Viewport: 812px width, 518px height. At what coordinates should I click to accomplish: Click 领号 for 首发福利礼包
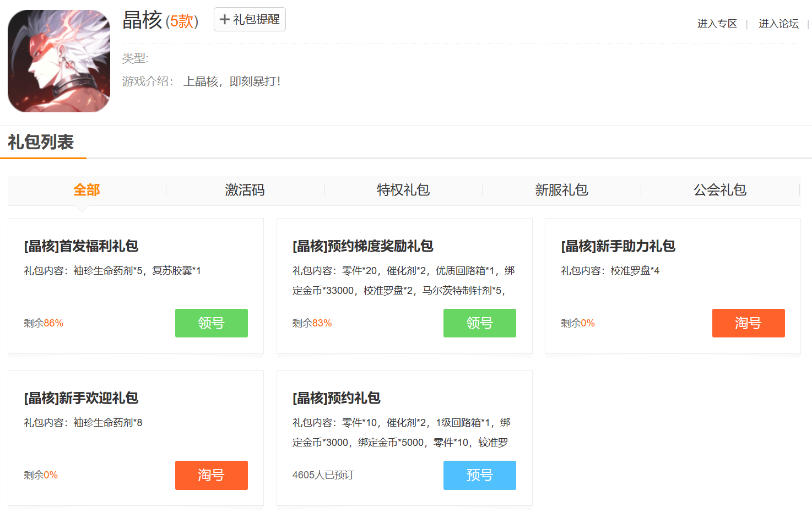[211, 323]
